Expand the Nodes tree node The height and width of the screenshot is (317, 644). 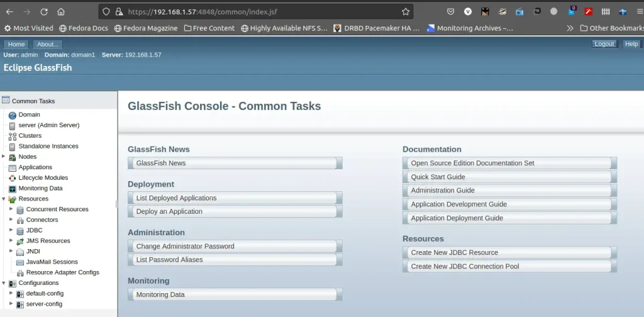point(4,157)
